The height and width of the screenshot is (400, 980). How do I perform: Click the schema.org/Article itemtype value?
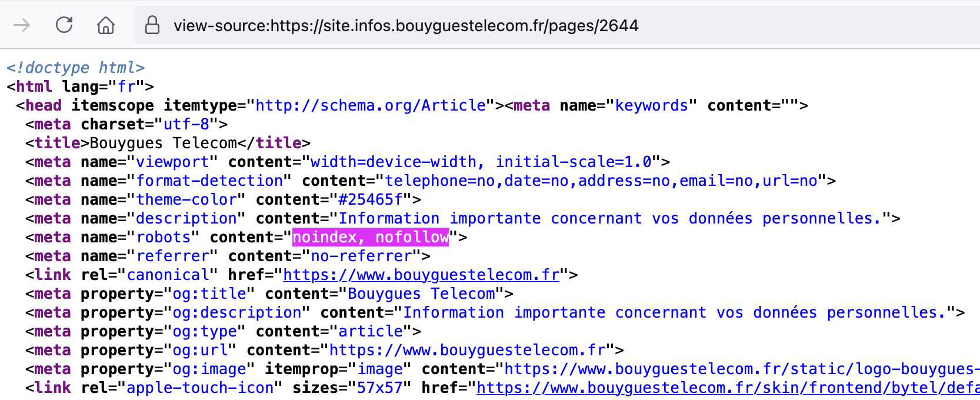(371, 105)
